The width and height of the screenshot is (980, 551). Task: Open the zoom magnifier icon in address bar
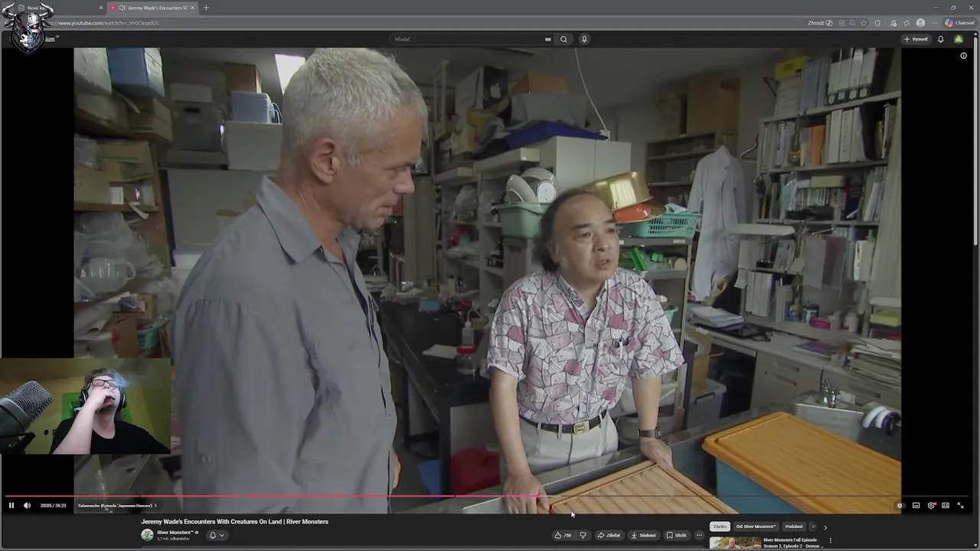tap(852, 23)
